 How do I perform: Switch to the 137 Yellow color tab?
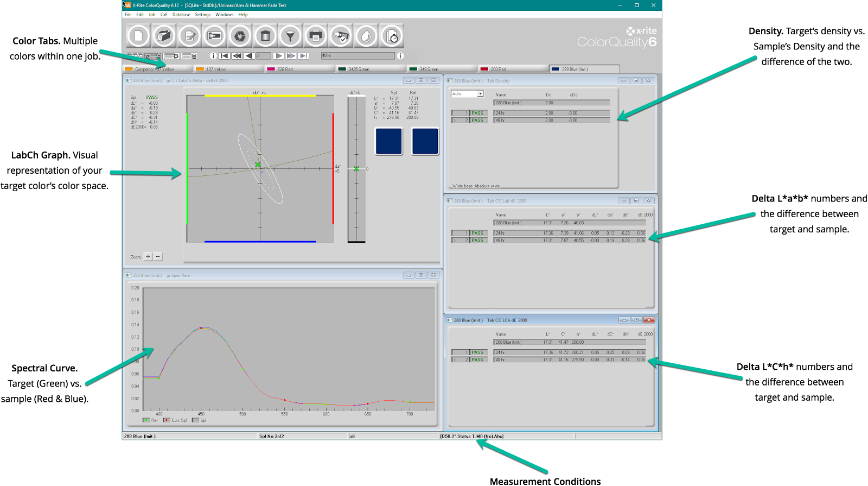click(229, 69)
